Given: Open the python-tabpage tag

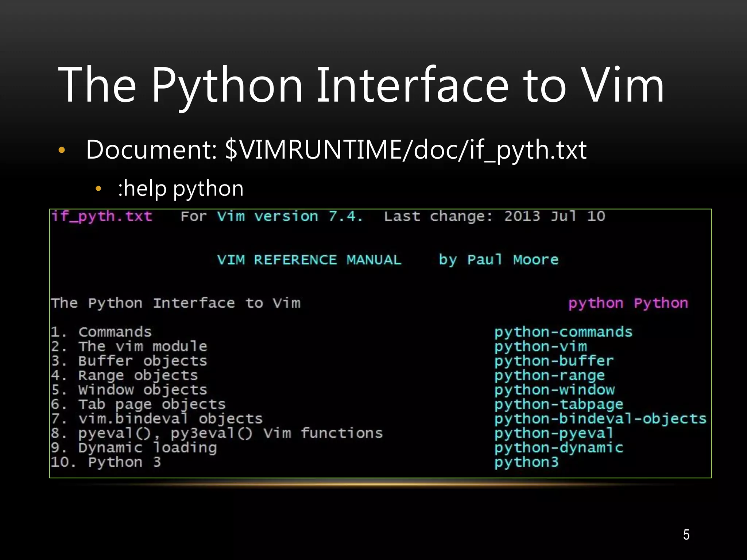Looking at the screenshot, I should (559, 405).
